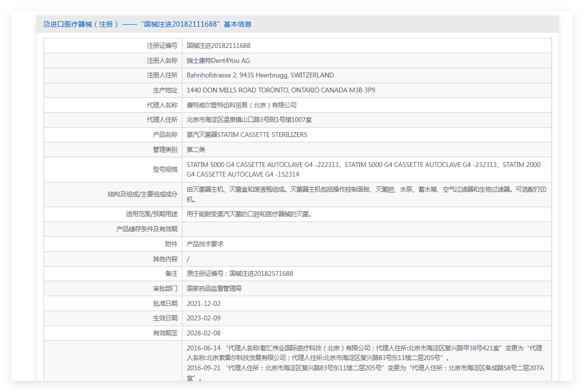The width and height of the screenshot is (584, 392).
Task: Click the 审批部门 label
Action: pos(165,288)
